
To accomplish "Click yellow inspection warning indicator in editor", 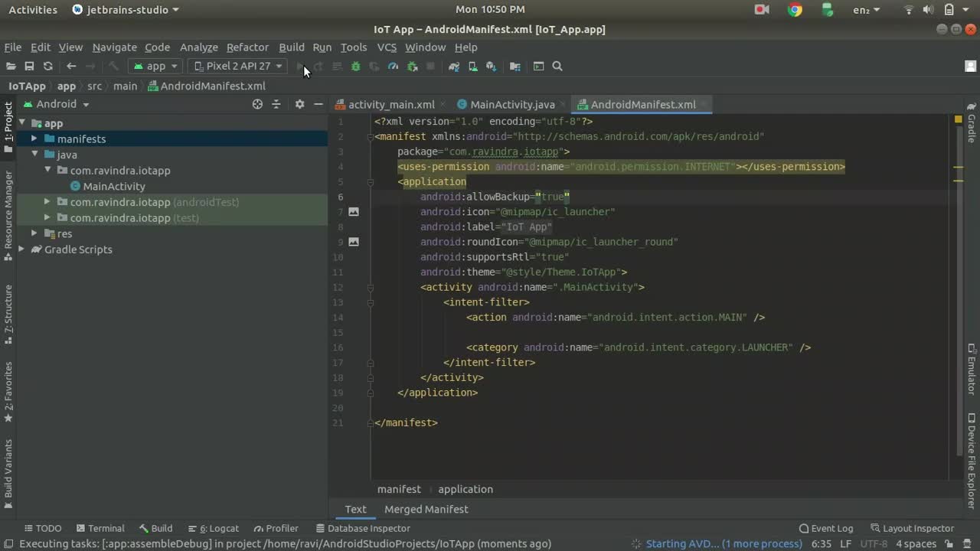I will [x=958, y=119].
